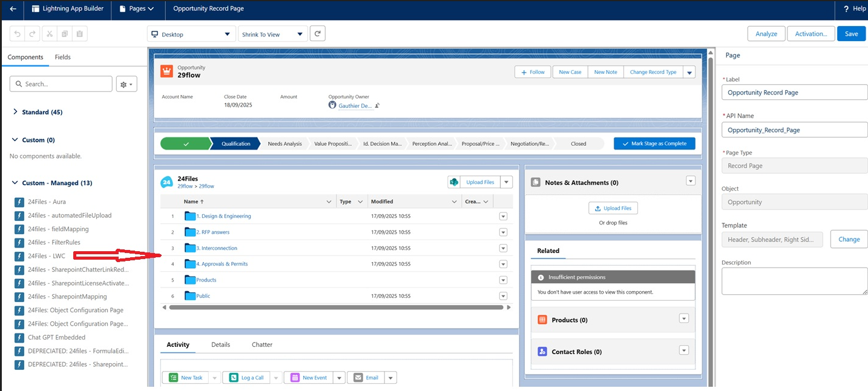This screenshot has width=868, height=391.
Task: Click the Activation button
Action: (810, 34)
